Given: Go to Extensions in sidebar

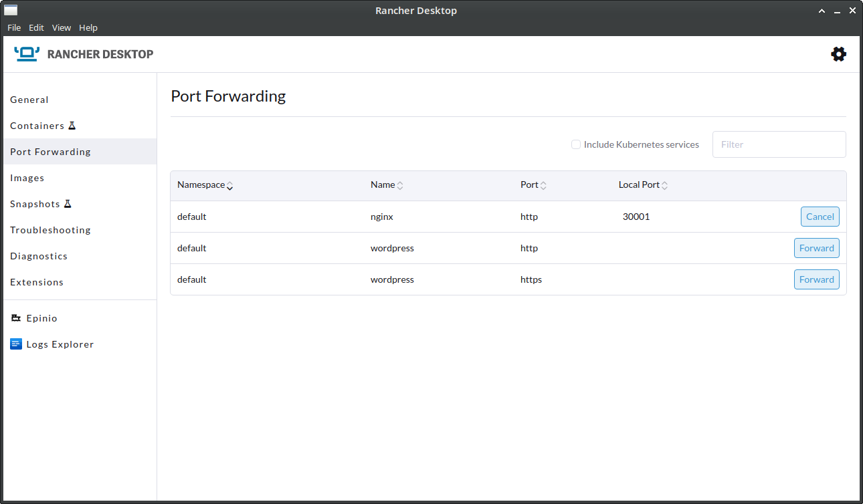Looking at the screenshot, I should 80,282.
